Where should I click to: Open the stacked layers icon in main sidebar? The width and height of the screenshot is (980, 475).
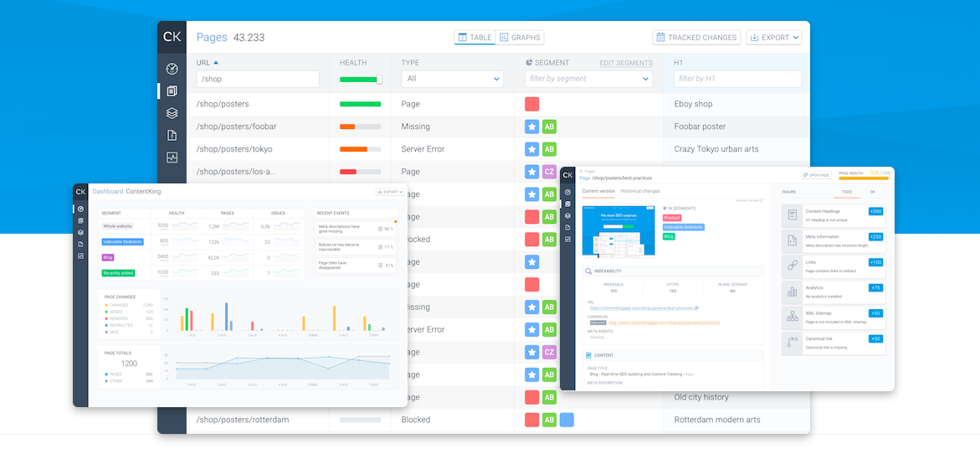coord(172,113)
